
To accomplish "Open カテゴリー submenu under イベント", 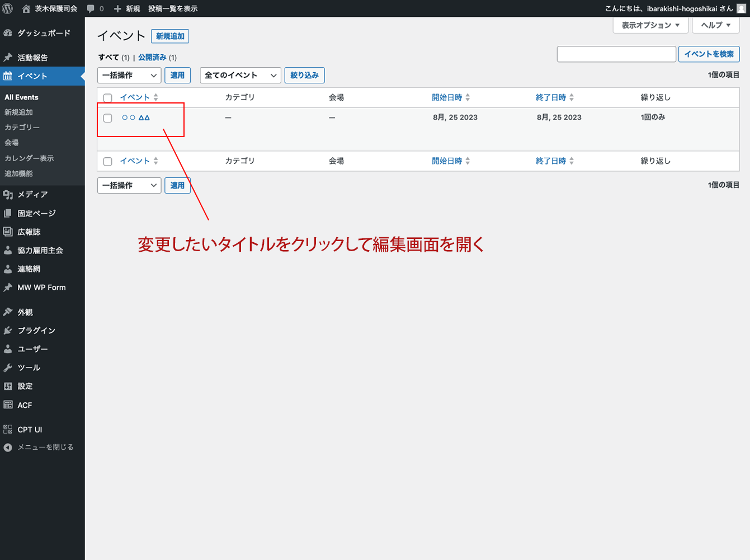I will point(22,128).
